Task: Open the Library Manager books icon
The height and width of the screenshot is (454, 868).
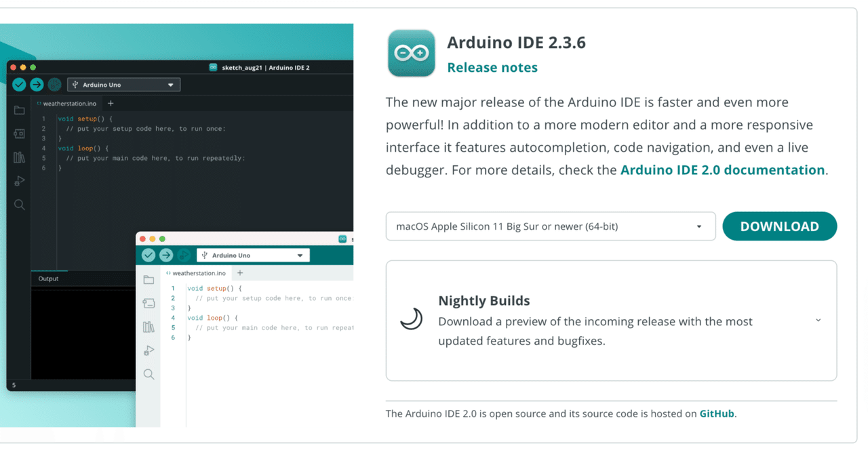Action: click(19, 157)
